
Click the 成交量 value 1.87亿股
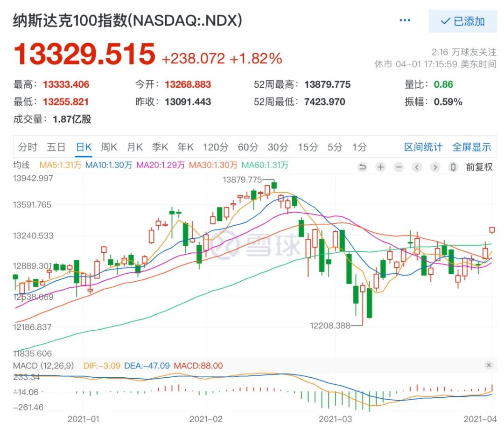(72, 119)
